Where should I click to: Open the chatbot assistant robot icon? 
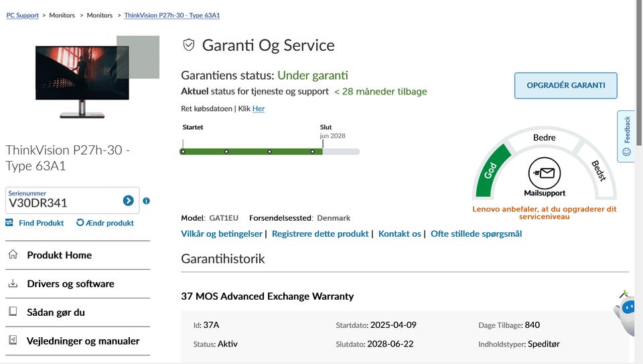tap(627, 308)
